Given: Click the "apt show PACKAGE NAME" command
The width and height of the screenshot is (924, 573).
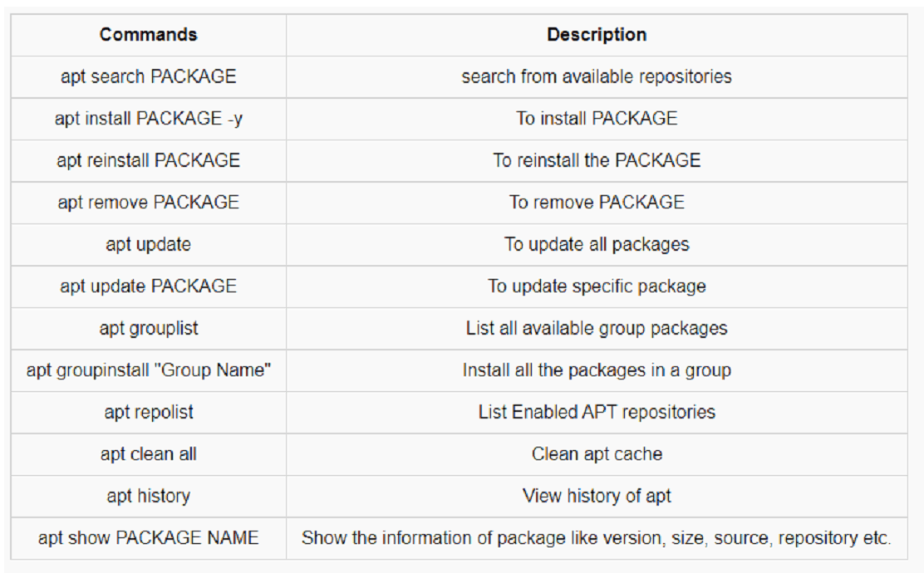Looking at the screenshot, I should click(x=148, y=538).
